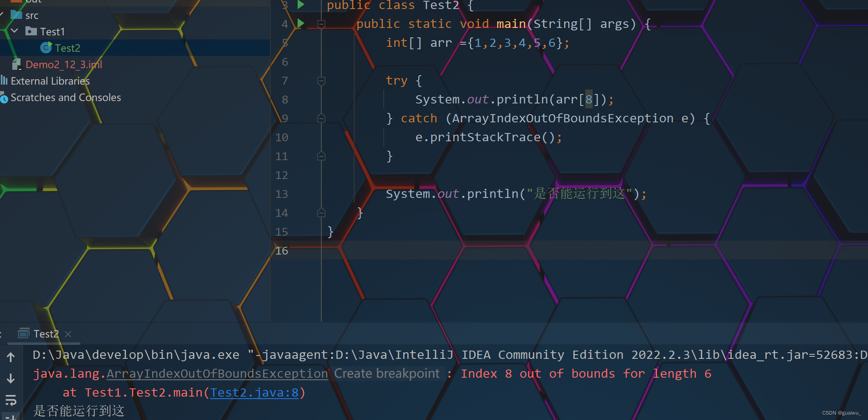Close the Test2 run tab

[68, 334]
